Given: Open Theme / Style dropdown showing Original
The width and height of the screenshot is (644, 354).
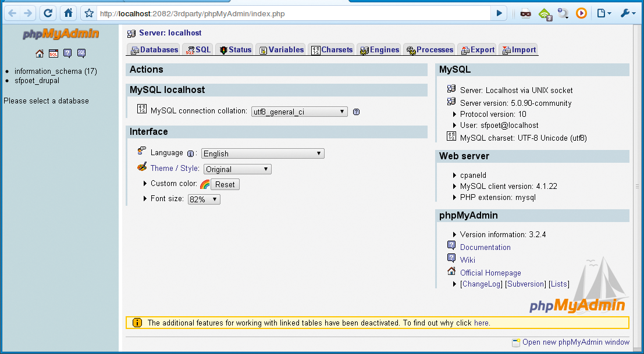Looking at the screenshot, I should 237,169.
